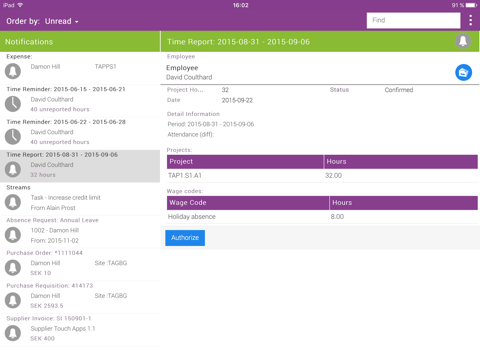Click clock icon for reminder 2015-06-22
The height and width of the screenshot is (360, 480).
[x=13, y=137]
